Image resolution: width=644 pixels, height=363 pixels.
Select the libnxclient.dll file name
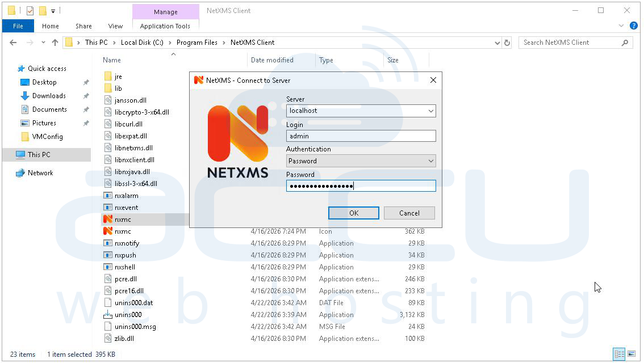click(134, 160)
